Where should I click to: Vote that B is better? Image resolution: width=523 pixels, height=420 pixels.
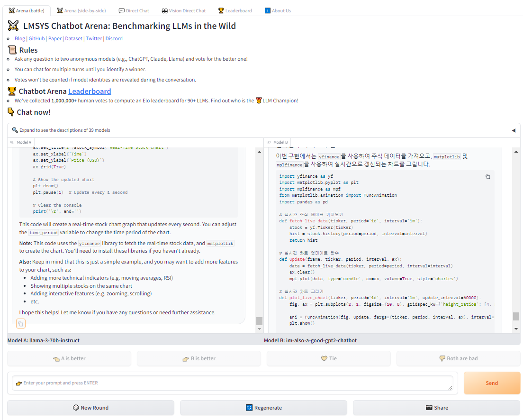pos(199,358)
